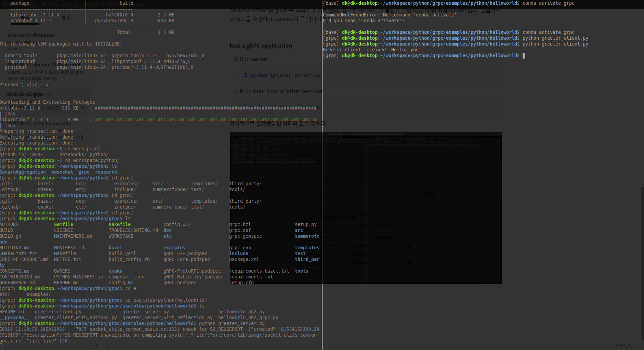
Task: Click 'Preparing transaction: done' line
Action: point(37,131)
